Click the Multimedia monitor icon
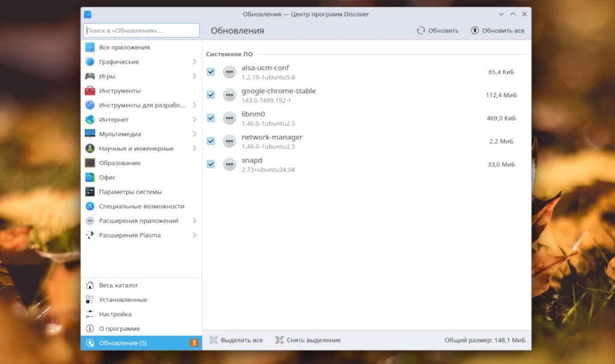This screenshot has height=364, width=615. click(x=90, y=134)
